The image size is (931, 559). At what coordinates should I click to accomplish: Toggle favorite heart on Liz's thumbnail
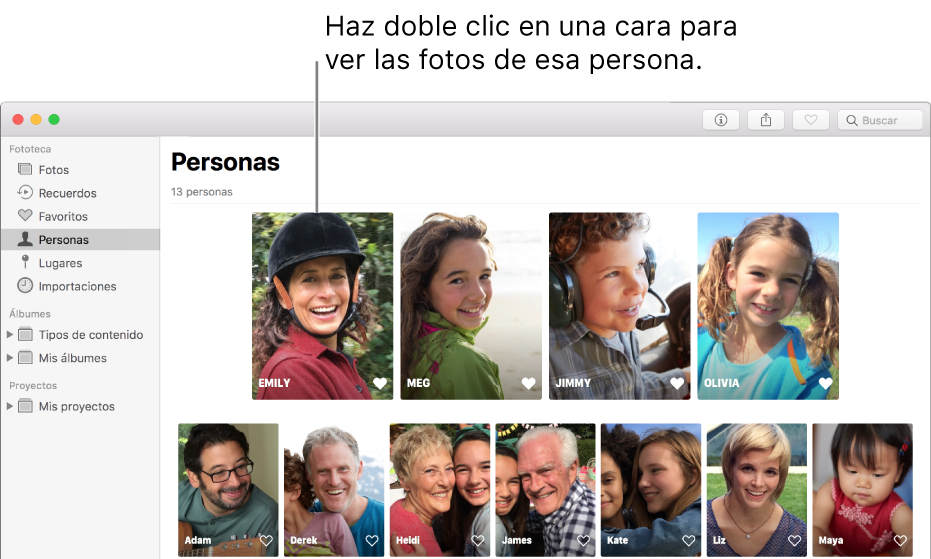pyautogui.click(x=794, y=541)
